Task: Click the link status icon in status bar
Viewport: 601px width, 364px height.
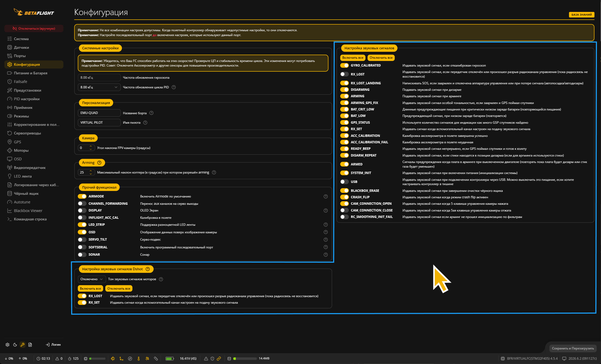Action: [219, 359]
